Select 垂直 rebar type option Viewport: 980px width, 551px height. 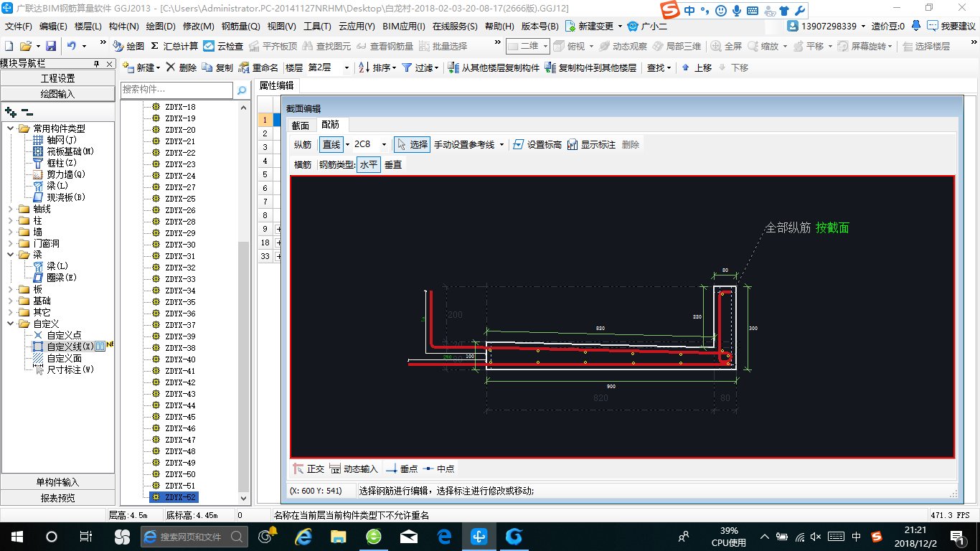[393, 164]
